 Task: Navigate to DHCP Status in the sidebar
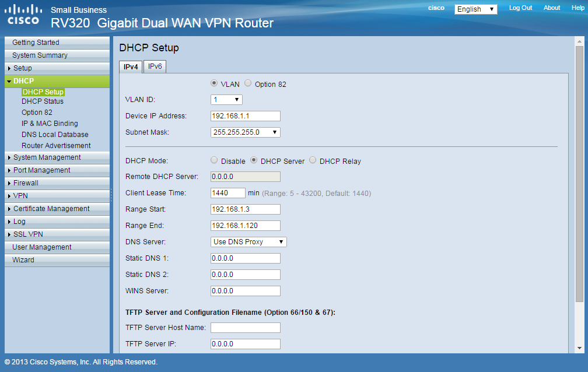coord(42,101)
